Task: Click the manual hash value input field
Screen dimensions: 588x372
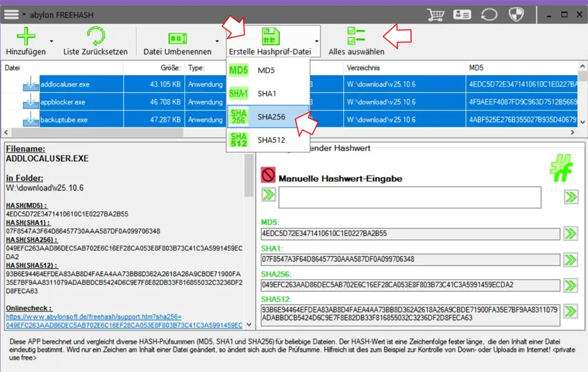Action: point(409,197)
